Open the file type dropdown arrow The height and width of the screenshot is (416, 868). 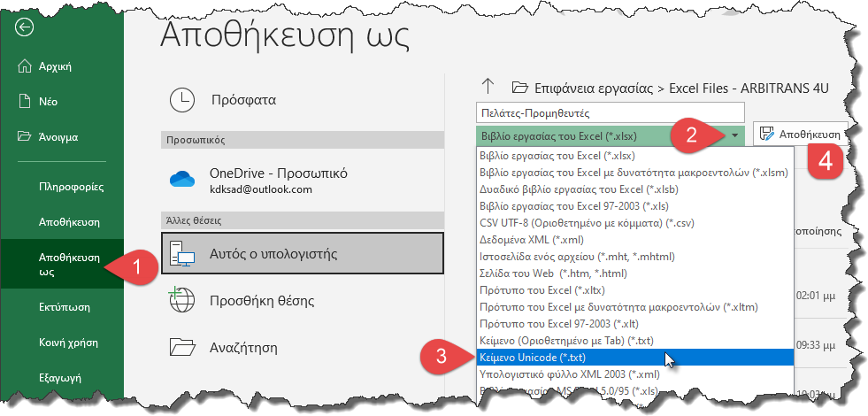pyautogui.click(x=734, y=135)
